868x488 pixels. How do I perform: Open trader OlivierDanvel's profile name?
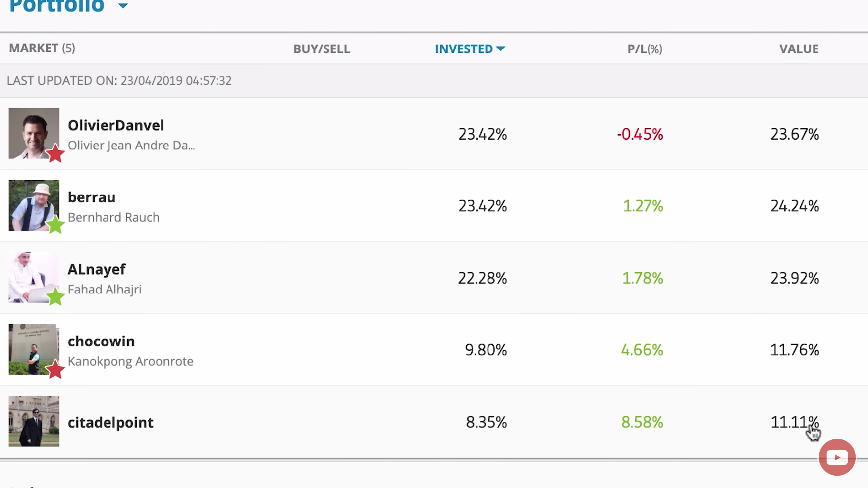tap(115, 125)
